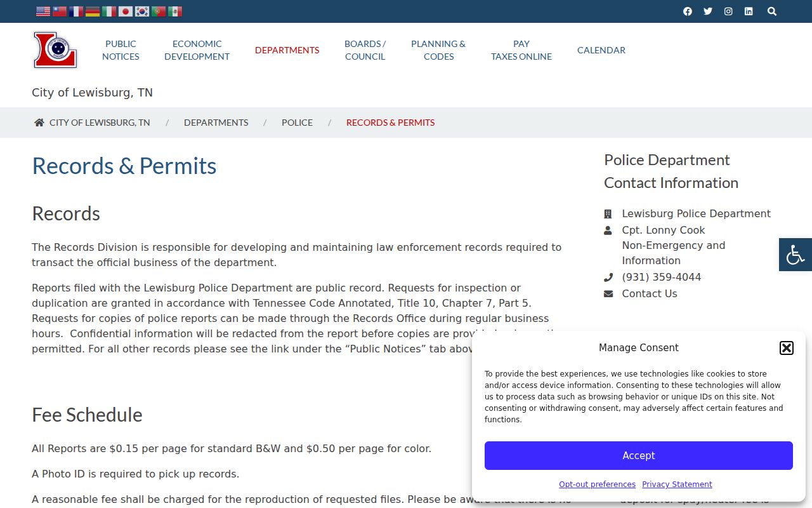The height and width of the screenshot is (508, 812).
Task: Open the Planning & Codes menu
Action: tap(438, 50)
